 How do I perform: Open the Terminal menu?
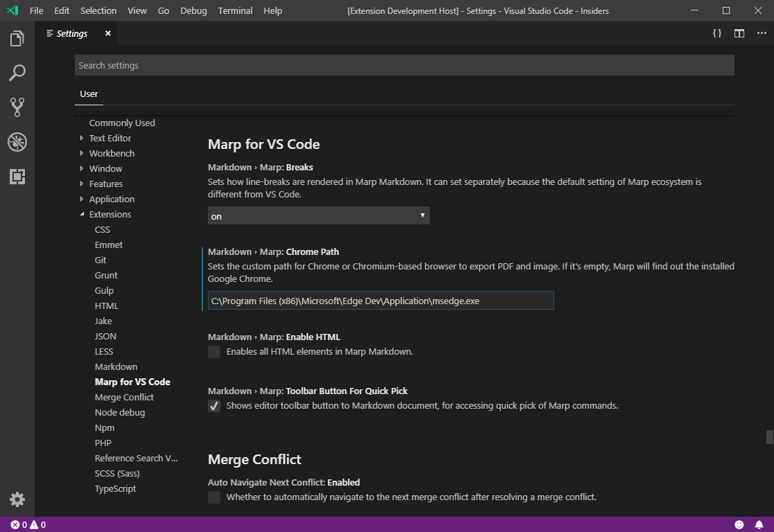point(234,10)
